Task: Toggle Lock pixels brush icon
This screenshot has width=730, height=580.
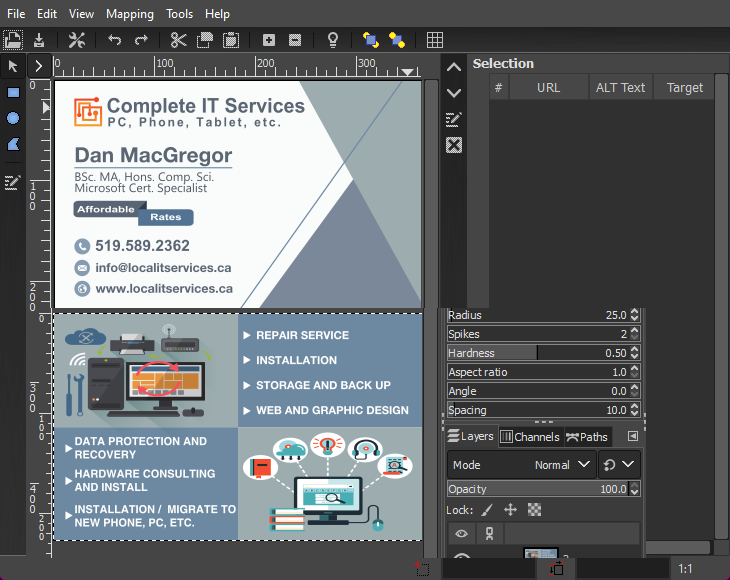Action: coord(487,510)
